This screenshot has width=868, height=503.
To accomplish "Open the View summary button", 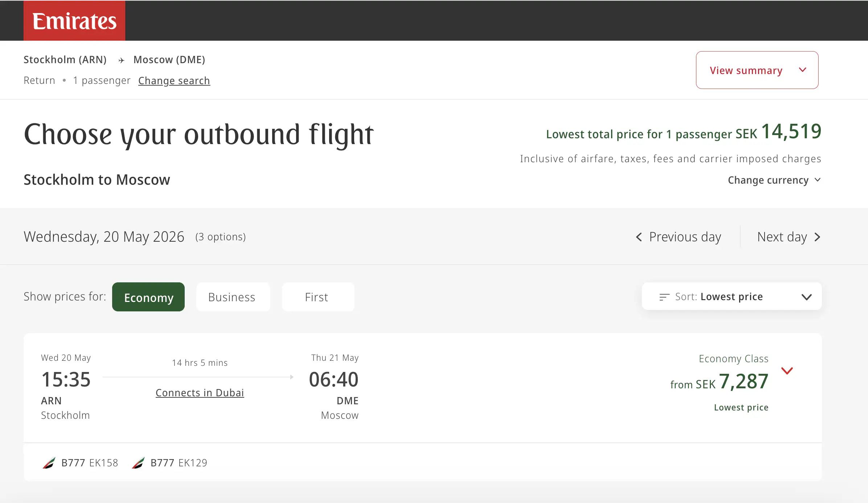I will coord(757,70).
